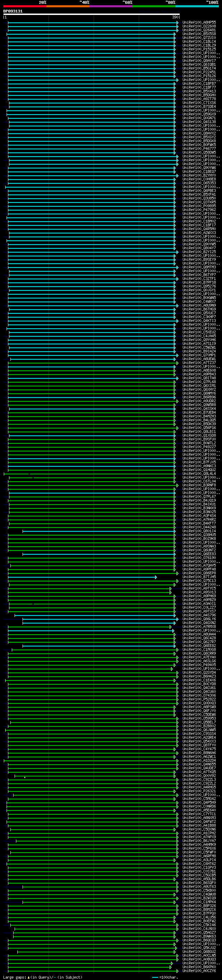Select hit label UniRef100_Q5KJU2
222x980 pixels.
(x=199, y=948)
